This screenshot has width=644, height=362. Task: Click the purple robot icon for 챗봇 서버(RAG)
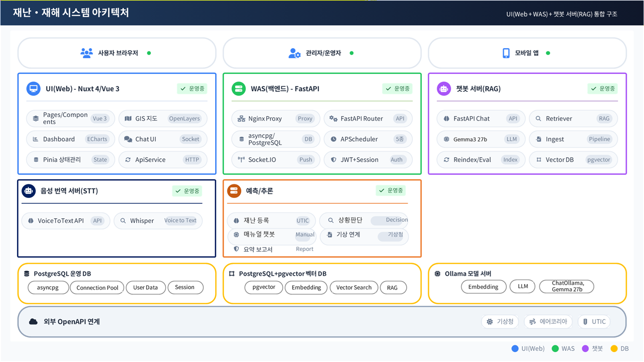(444, 89)
